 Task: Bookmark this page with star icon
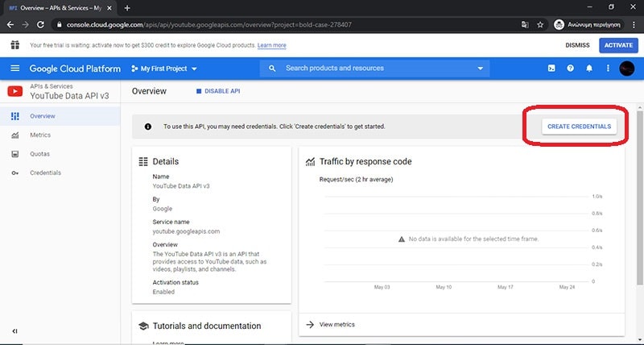click(543, 25)
